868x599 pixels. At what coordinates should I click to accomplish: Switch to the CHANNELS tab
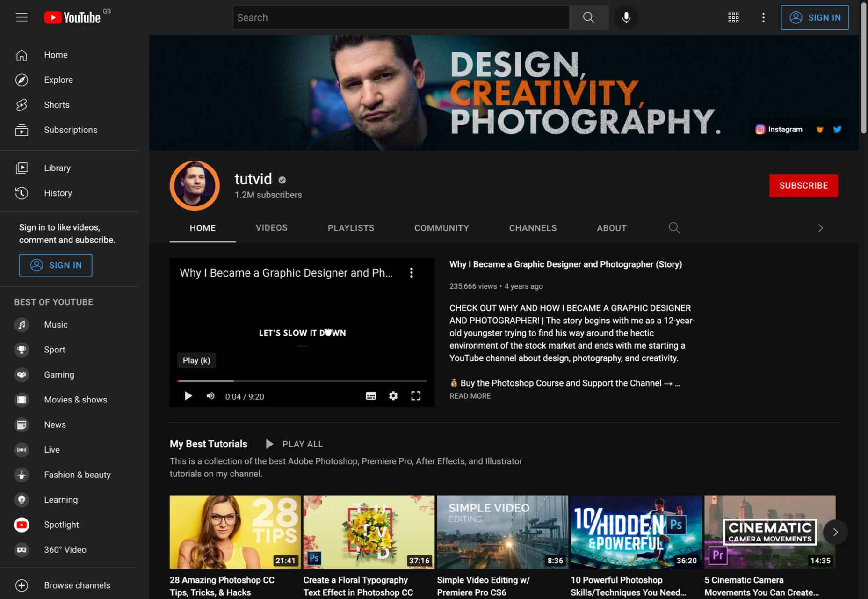(533, 228)
